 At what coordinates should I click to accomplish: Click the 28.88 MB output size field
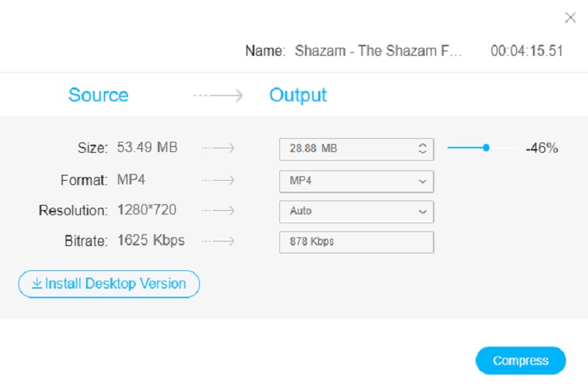click(x=345, y=149)
